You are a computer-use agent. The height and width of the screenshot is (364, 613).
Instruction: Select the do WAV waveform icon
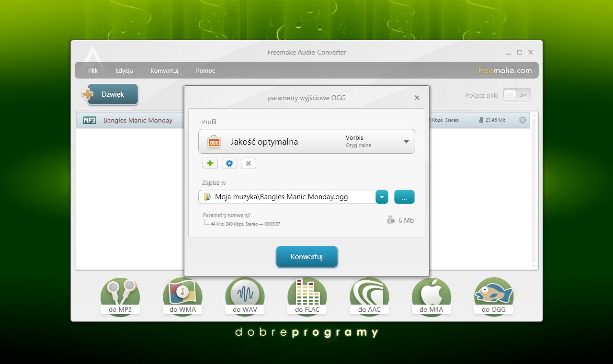coord(245,296)
